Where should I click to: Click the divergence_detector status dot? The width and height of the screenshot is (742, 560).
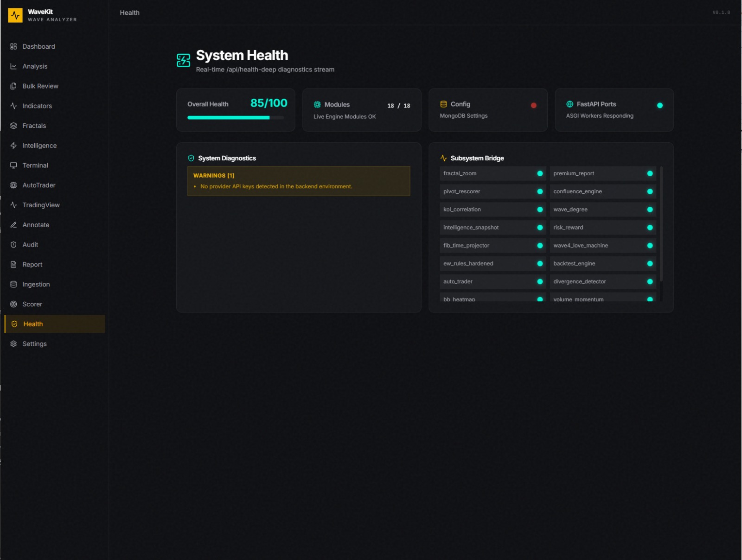[650, 281]
